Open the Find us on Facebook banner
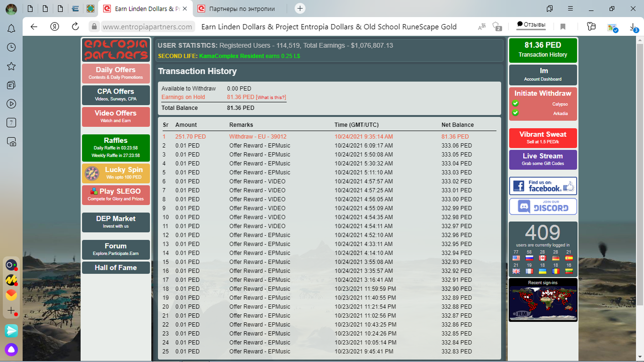 [x=543, y=186]
